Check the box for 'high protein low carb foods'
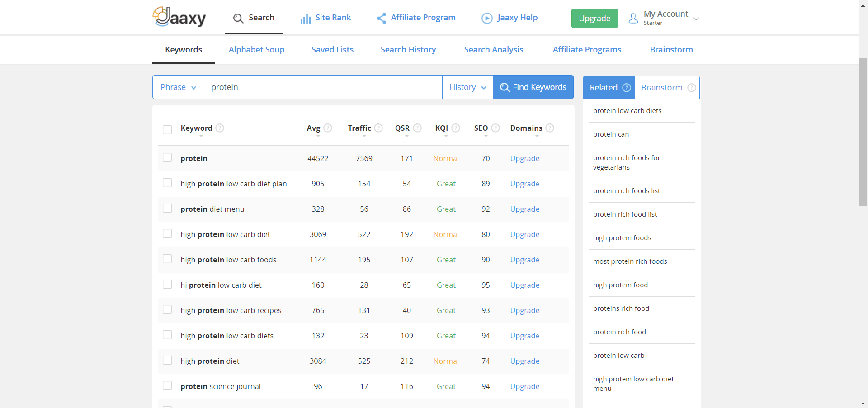 (x=167, y=259)
